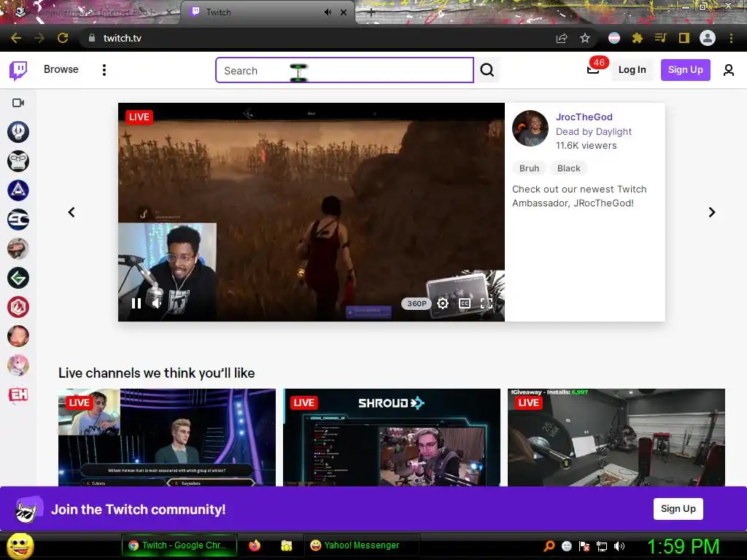Pause the featured stream video

pyautogui.click(x=136, y=303)
